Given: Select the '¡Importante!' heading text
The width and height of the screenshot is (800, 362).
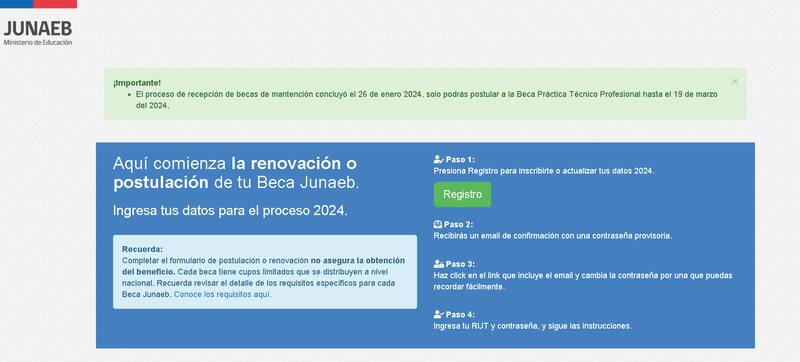Looking at the screenshot, I should coord(137,83).
